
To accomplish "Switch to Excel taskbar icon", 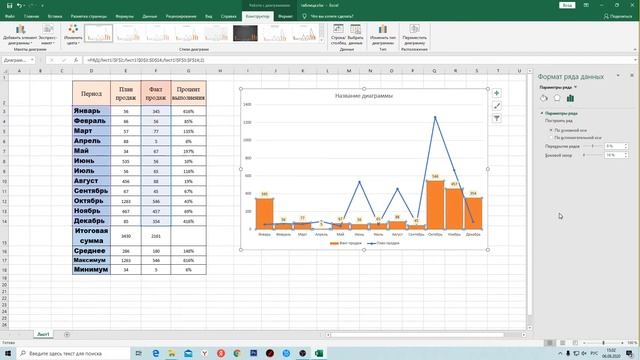I will click(x=319, y=353).
